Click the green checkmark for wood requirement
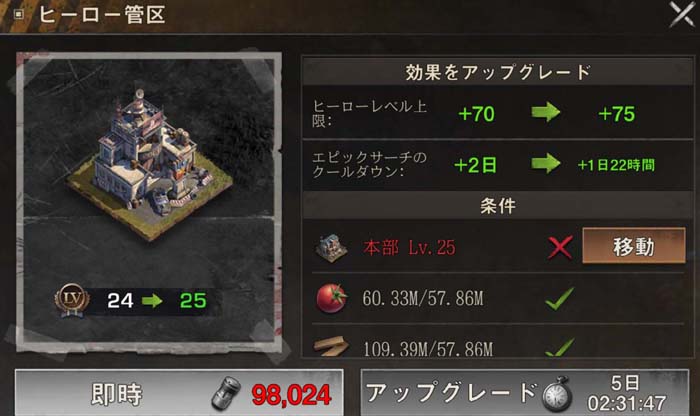 (x=560, y=347)
